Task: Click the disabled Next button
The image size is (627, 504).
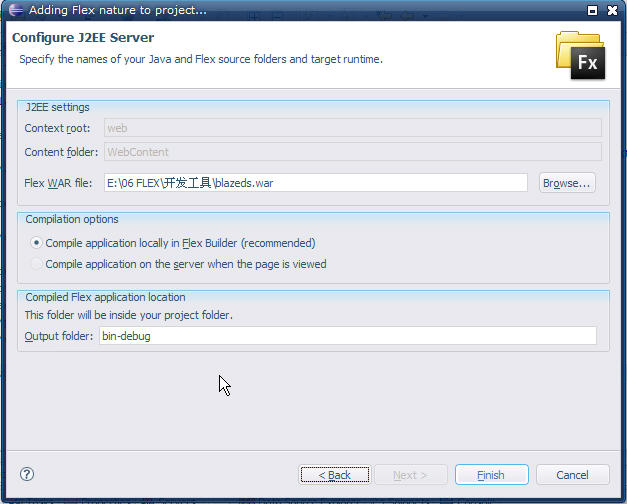Action: [410, 475]
